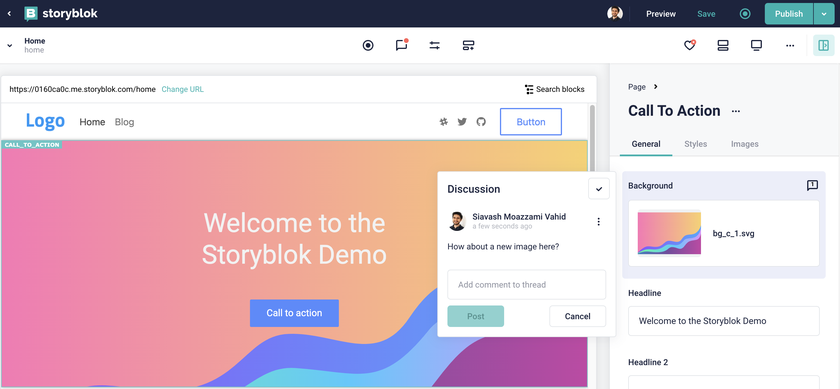This screenshot has width=840, height=389.
Task: Click the Discussion popup title
Action: pos(474,189)
